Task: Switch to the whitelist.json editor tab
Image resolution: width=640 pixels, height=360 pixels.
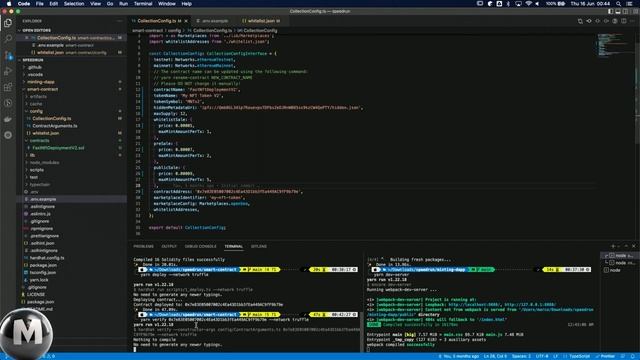Action: coord(261,21)
